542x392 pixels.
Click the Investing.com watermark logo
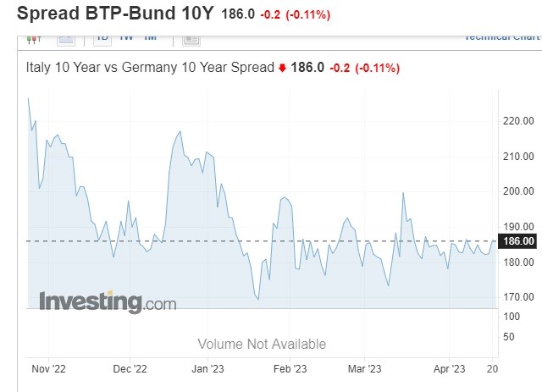point(108,301)
